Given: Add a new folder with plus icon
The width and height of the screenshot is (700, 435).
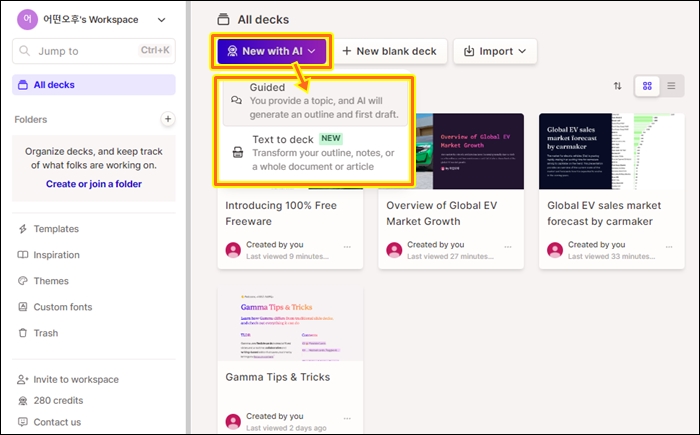Looking at the screenshot, I should pos(168,119).
